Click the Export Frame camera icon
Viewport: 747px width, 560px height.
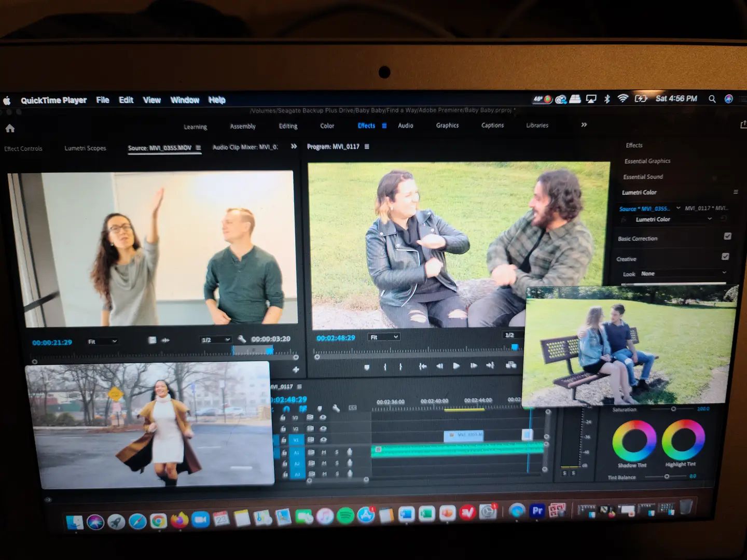[511, 365]
